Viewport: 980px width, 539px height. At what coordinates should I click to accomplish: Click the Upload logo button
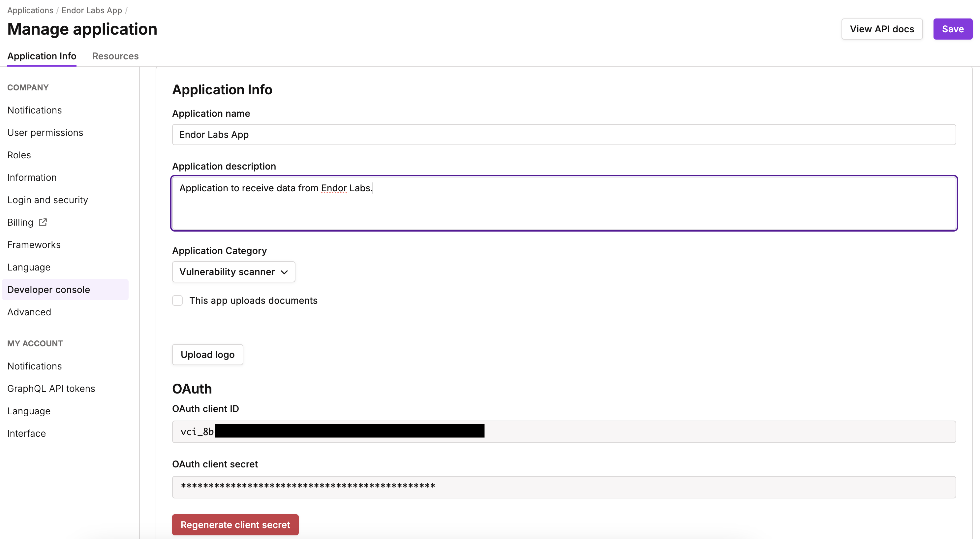[x=208, y=355]
